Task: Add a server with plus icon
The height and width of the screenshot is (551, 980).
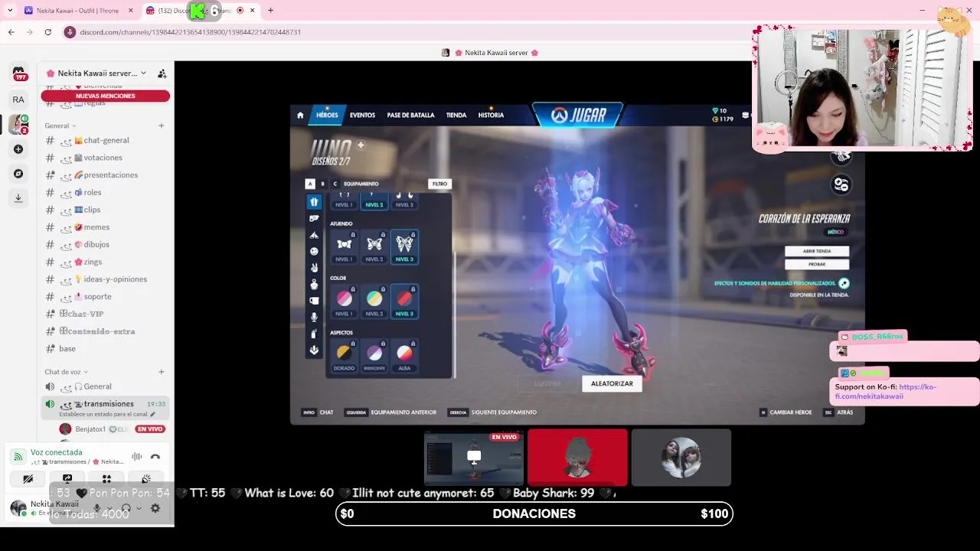Action: click(x=18, y=149)
